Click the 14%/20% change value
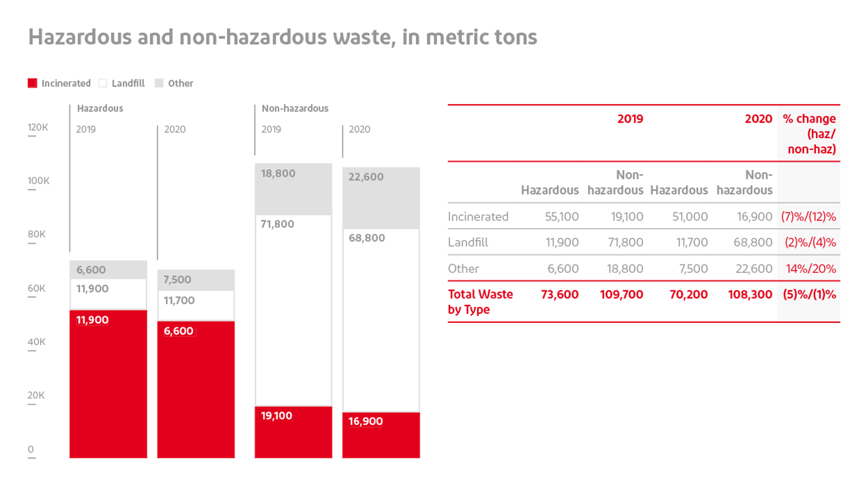This screenshot has height=486, width=868. 810,269
